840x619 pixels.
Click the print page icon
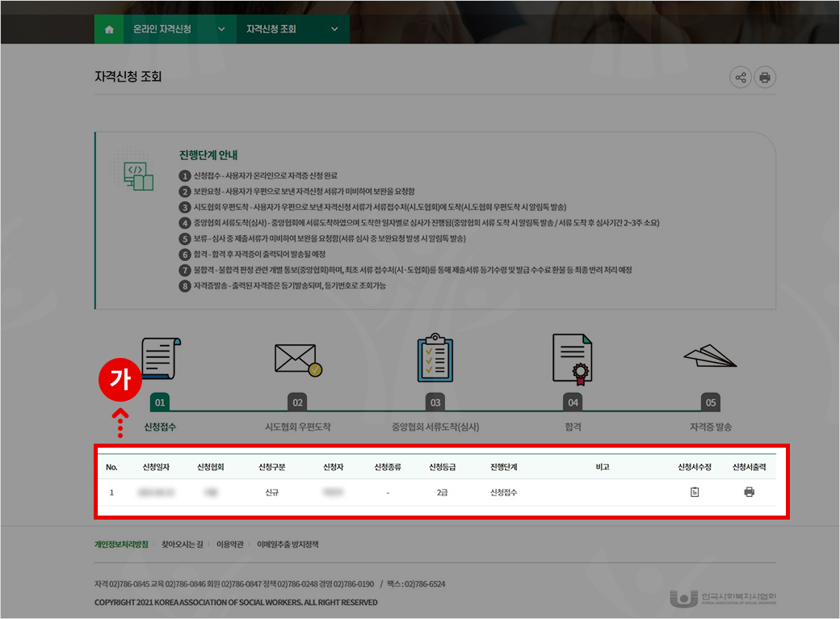click(x=764, y=78)
